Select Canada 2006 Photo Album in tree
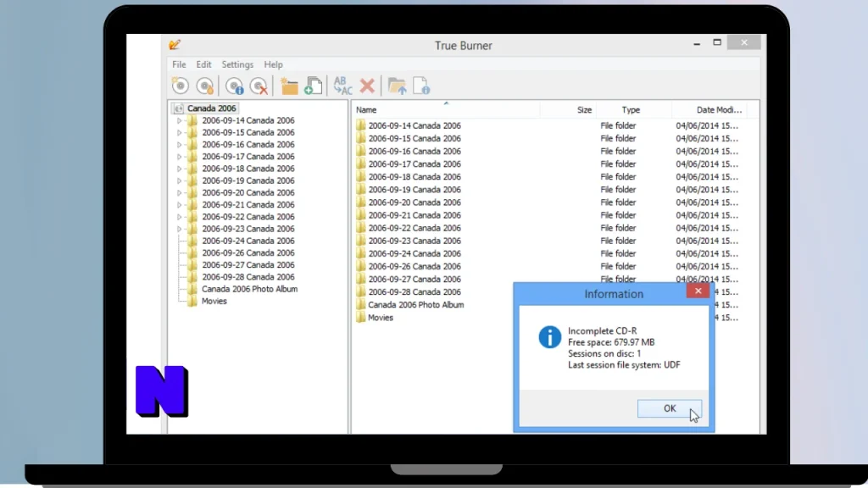 coord(250,289)
